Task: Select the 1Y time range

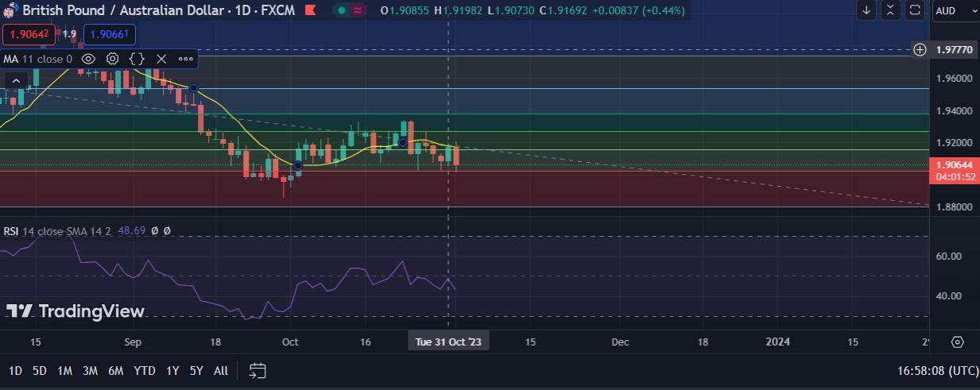Action: click(172, 371)
